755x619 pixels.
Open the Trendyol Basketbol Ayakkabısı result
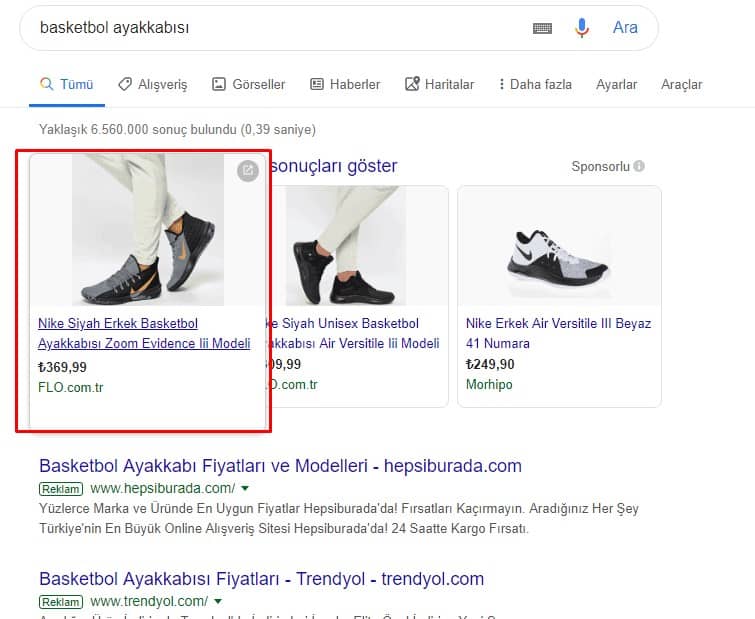[261, 579]
